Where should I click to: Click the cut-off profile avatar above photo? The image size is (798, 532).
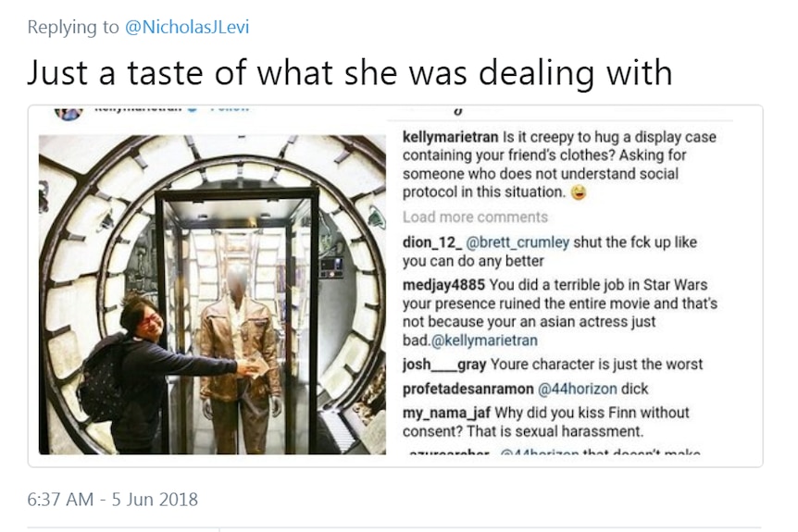click(69, 114)
